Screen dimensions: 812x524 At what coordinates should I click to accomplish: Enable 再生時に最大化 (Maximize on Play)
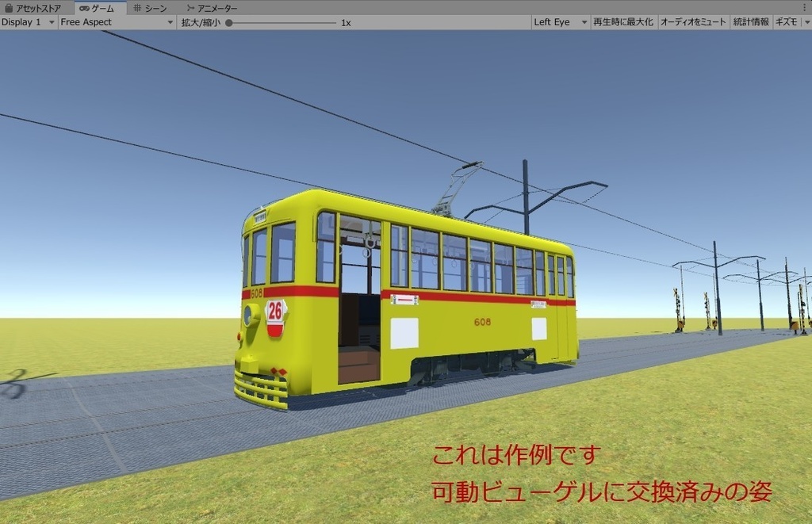coord(622,22)
